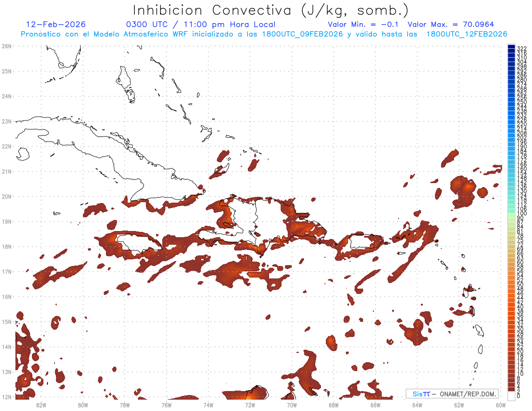Screen dimensions: 532x411
Task: Click the "17N" latitude label
Action: coord(7,271)
